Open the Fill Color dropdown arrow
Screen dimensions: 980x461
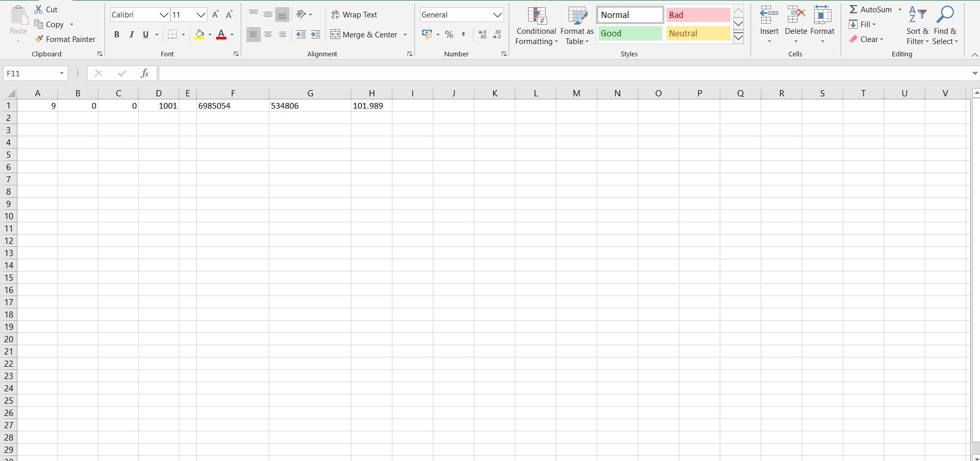[210, 34]
